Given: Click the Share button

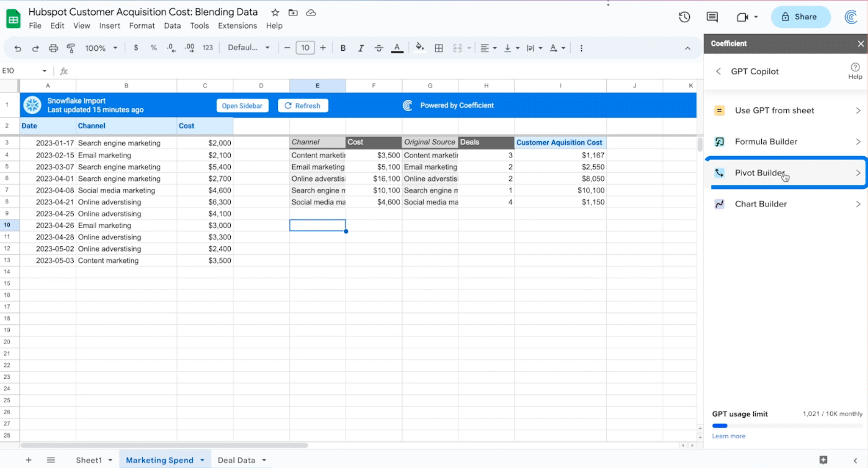Looking at the screenshot, I should point(800,17).
